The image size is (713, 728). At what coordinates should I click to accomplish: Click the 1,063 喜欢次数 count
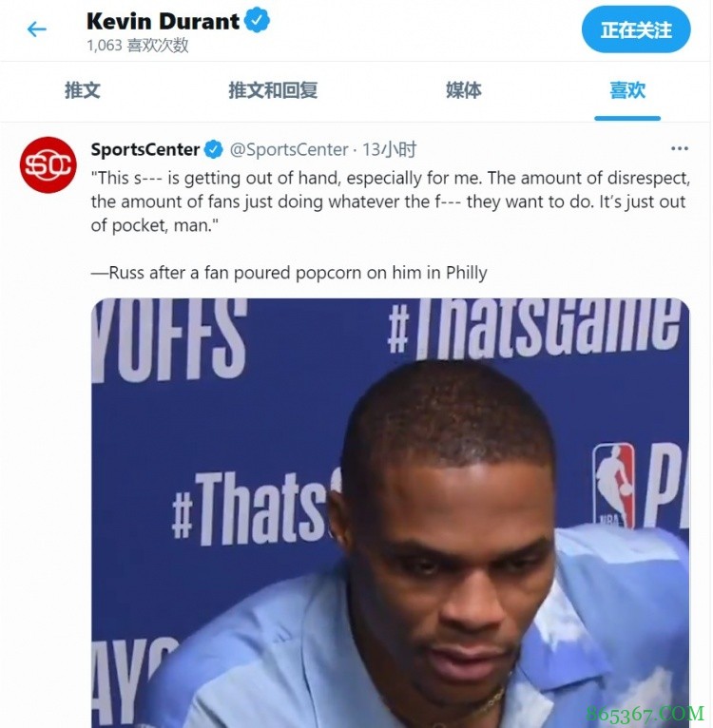pos(138,46)
